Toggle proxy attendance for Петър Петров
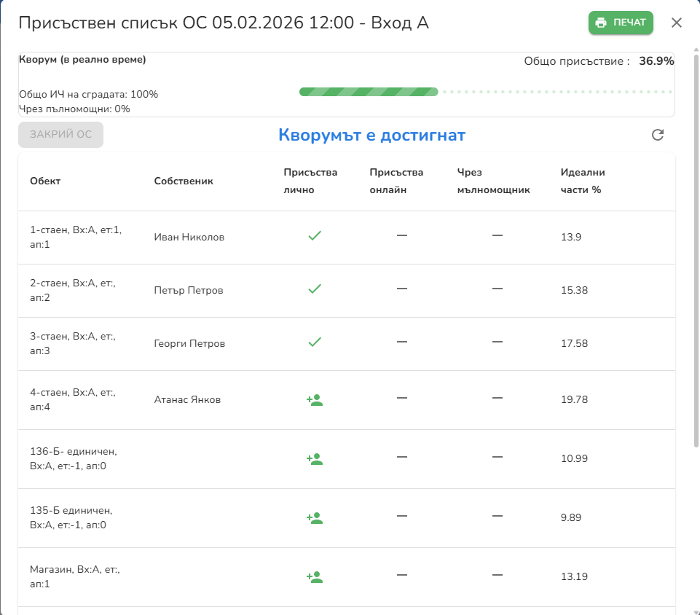The image size is (700, 615). (x=498, y=289)
